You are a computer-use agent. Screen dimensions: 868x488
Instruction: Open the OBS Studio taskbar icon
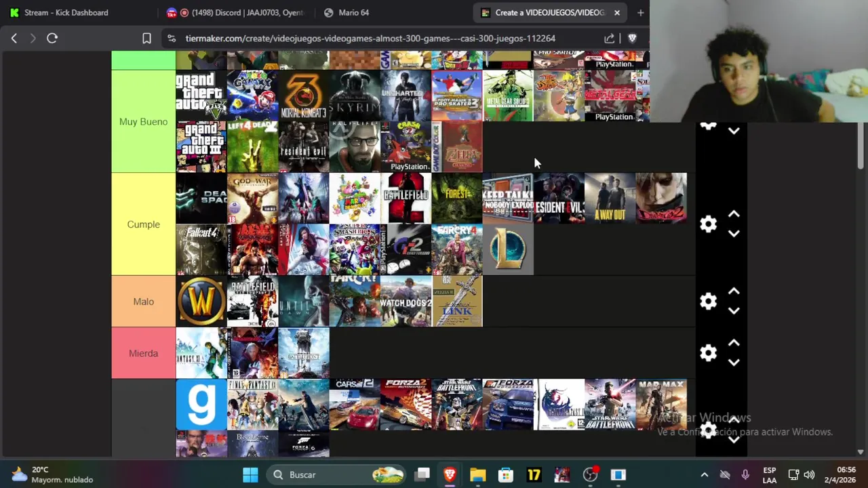[590, 475]
